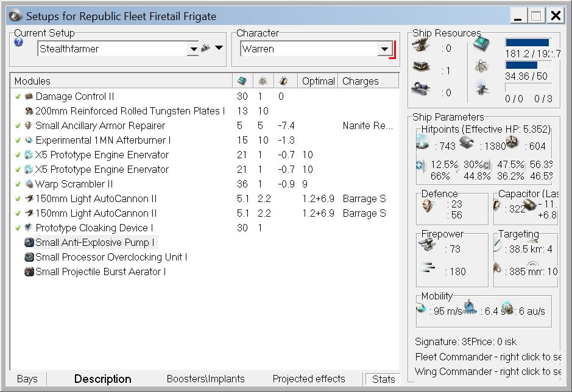Click the shield hitpoints icon showing 743
Screen dimensions: 572x392
(x=422, y=142)
